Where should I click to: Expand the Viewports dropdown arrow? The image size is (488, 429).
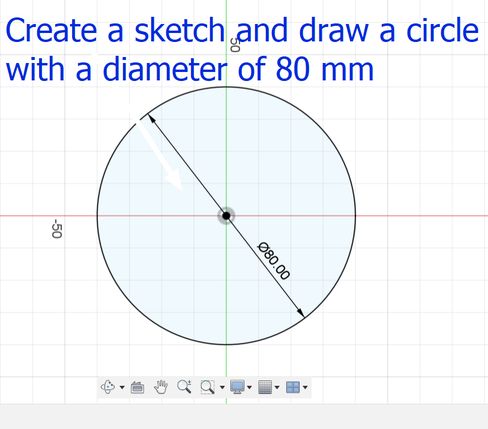coord(305,387)
